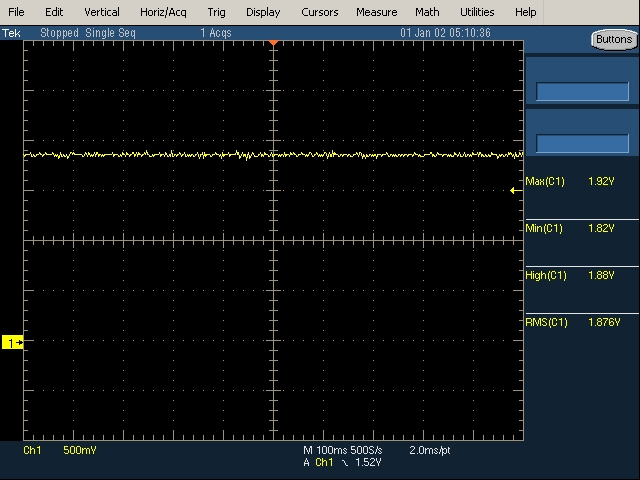Image resolution: width=640 pixels, height=480 pixels.
Task: Click the Stopped Single Seq status
Action: 88,33
